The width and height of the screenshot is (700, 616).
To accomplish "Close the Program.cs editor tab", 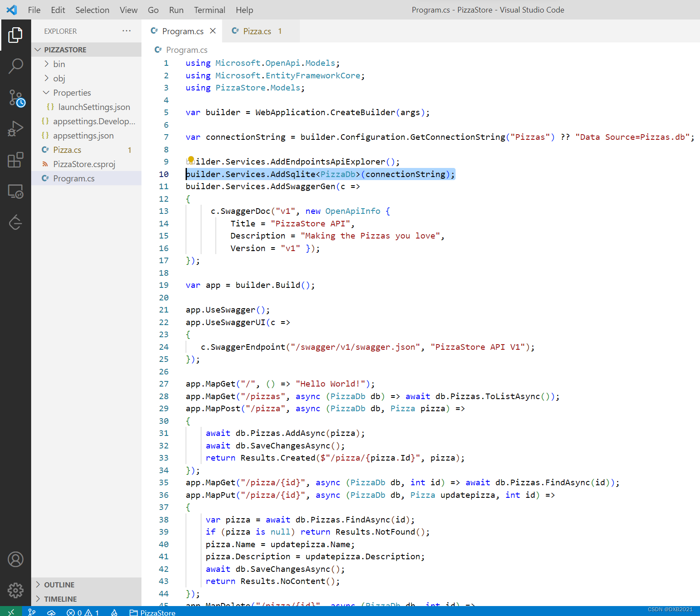I will point(213,31).
